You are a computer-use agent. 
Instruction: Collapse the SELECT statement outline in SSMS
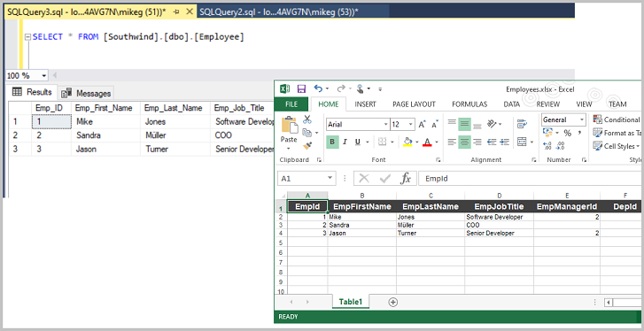27,37
